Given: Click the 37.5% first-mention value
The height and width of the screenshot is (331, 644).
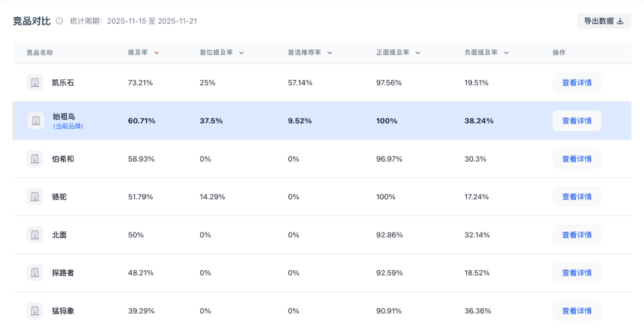Looking at the screenshot, I should coord(211,121).
